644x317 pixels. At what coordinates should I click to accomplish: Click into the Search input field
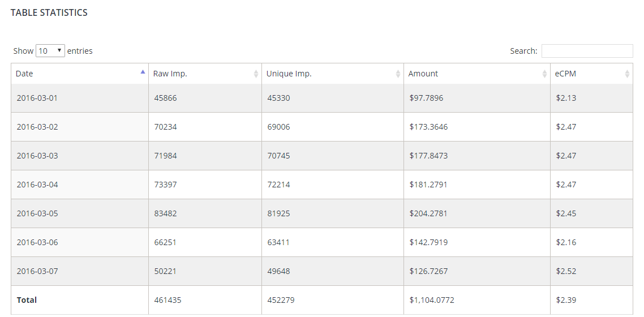[587, 51]
